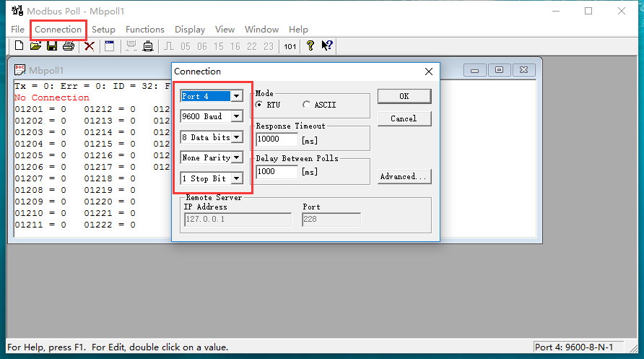Click register entry 01222 = 0

110,225
